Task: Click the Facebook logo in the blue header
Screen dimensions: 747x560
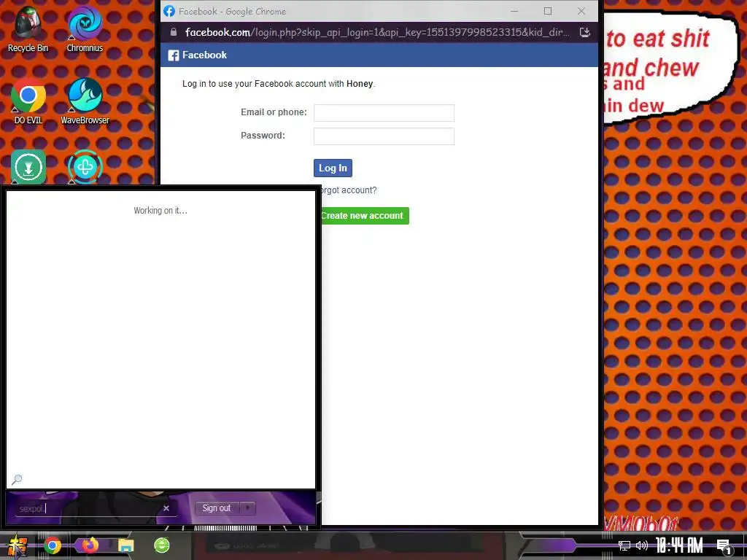Action: coord(174,55)
